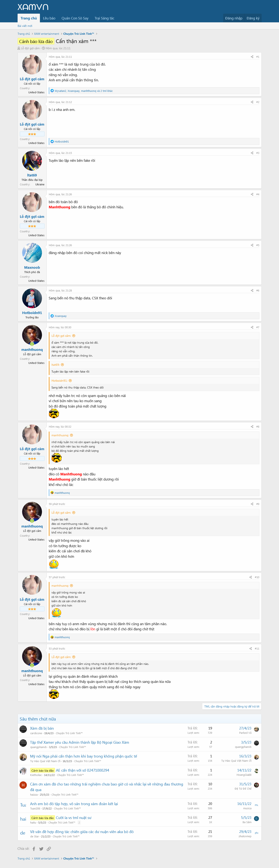Viewport: 279px width, 868px height.
Task: Open Maxnoob's avatar image
Action: [32, 253]
